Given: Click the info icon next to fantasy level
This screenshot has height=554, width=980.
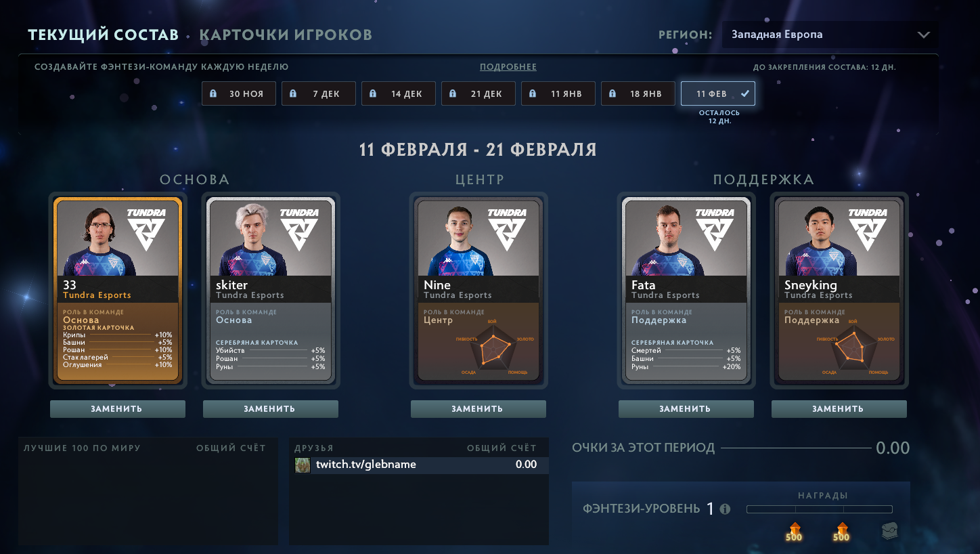Looking at the screenshot, I should (726, 509).
